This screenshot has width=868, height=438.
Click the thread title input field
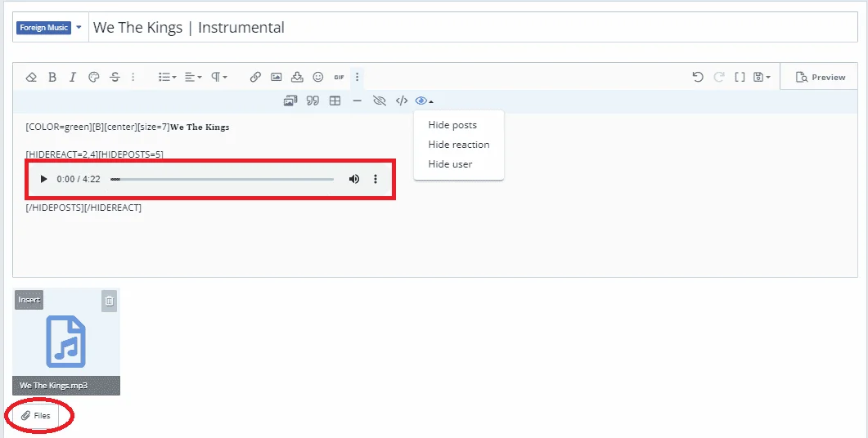coord(473,27)
